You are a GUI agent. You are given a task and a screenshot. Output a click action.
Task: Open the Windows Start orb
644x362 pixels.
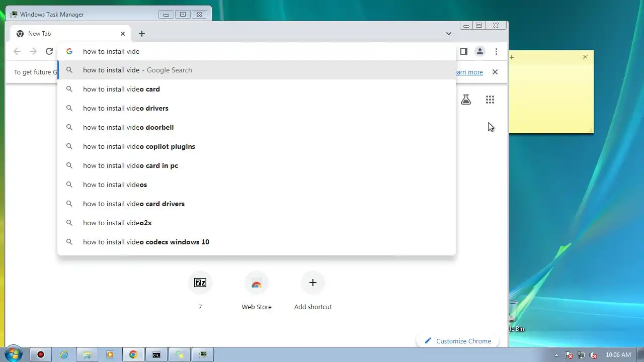pyautogui.click(x=13, y=354)
